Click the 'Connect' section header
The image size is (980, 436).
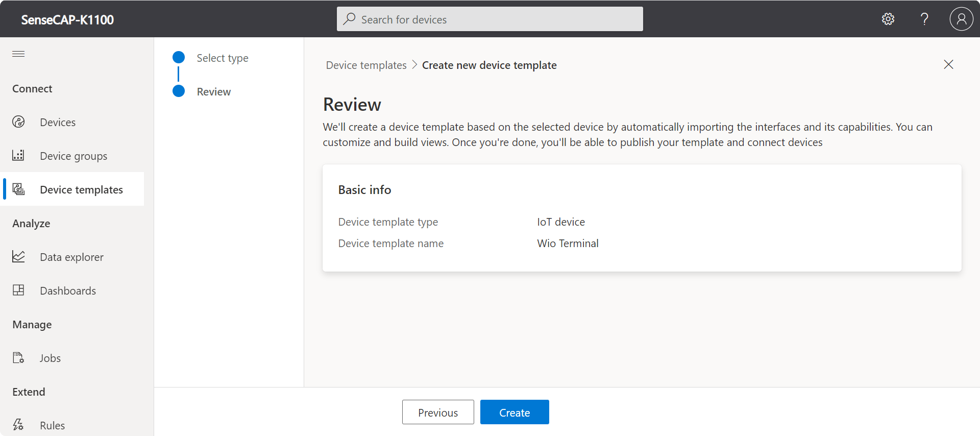coord(32,89)
